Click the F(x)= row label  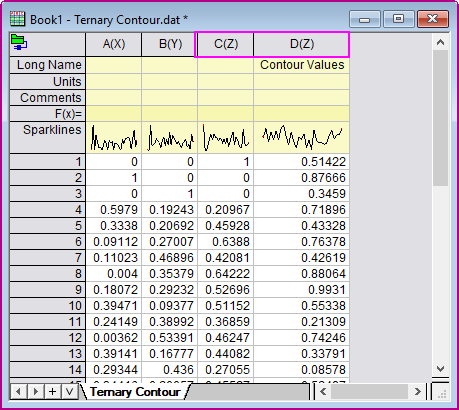[x=47, y=114]
